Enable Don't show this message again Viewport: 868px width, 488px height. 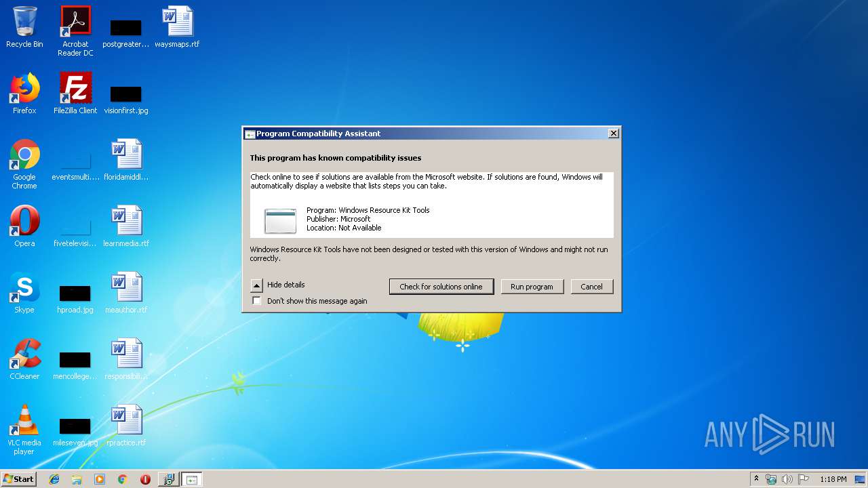(x=256, y=301)
